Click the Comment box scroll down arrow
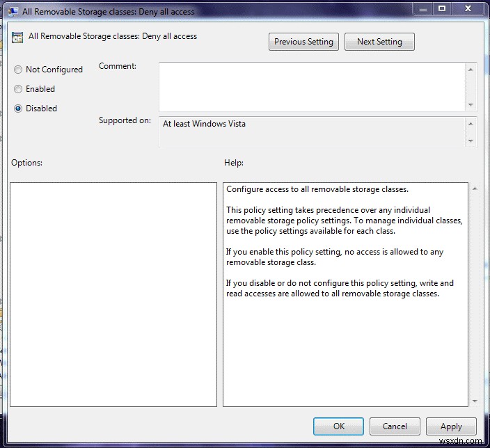 [x=471, y=104]
